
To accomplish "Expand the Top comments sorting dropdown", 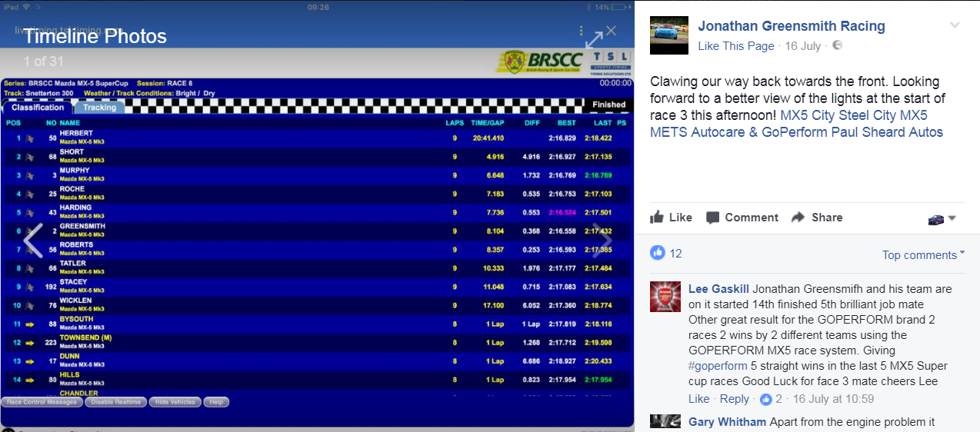I will point(923,255).
